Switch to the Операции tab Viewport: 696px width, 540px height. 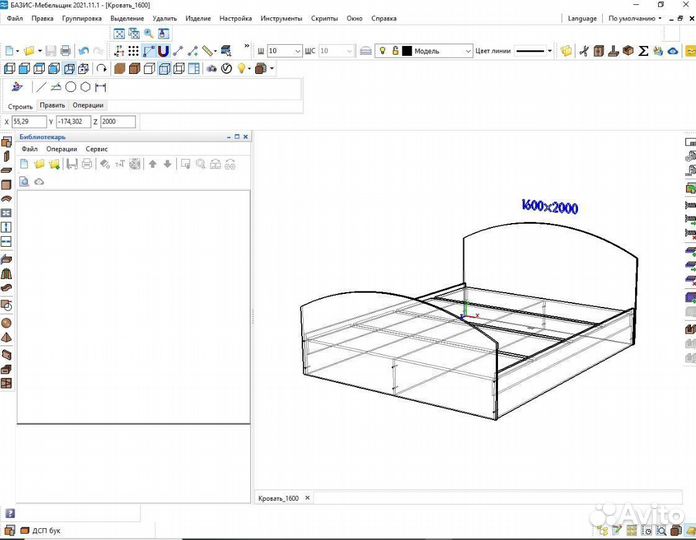coord(87,105)
